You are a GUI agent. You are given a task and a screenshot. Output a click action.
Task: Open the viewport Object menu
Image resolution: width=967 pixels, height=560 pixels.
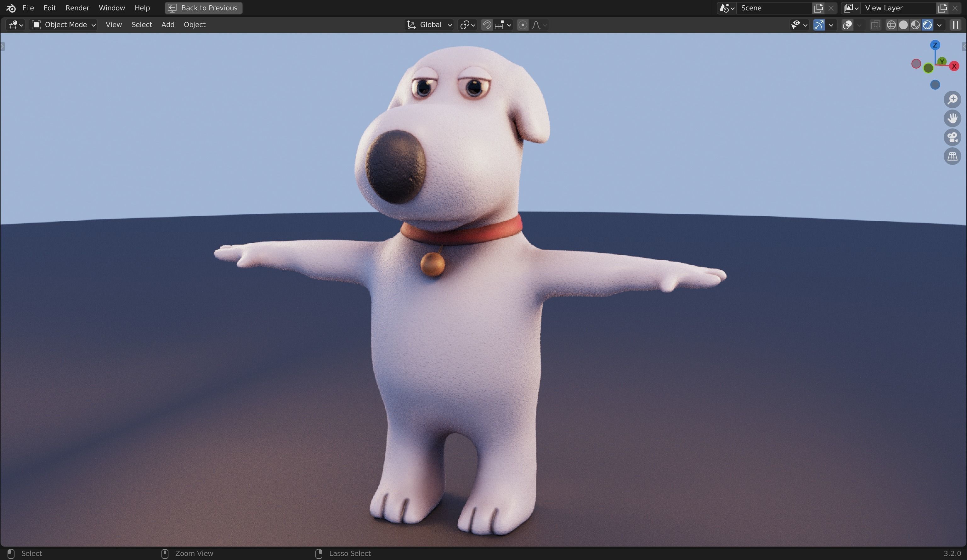point(195,25)
